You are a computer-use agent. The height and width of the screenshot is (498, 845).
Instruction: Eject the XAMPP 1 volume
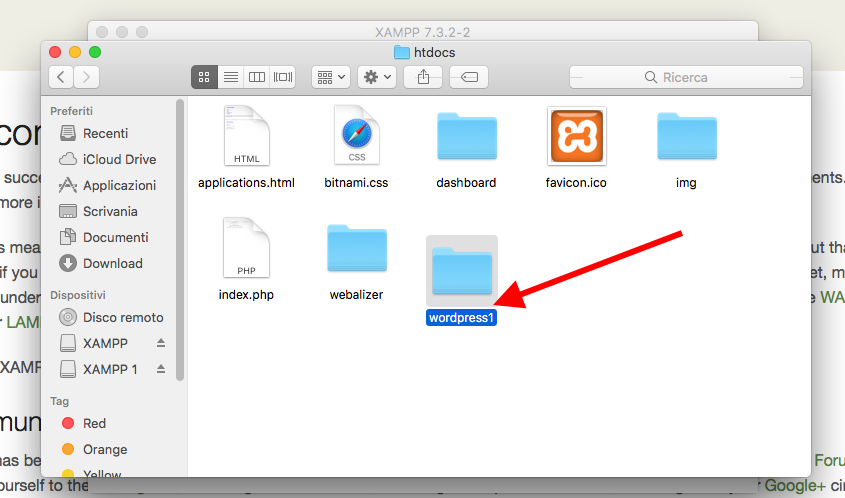[161, 369]
